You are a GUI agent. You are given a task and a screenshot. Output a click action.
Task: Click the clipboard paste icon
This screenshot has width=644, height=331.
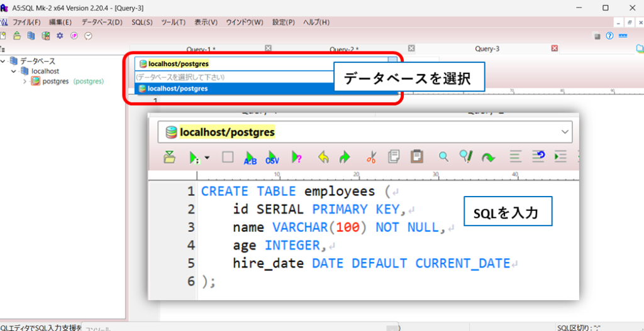click(x=416, y=156)
